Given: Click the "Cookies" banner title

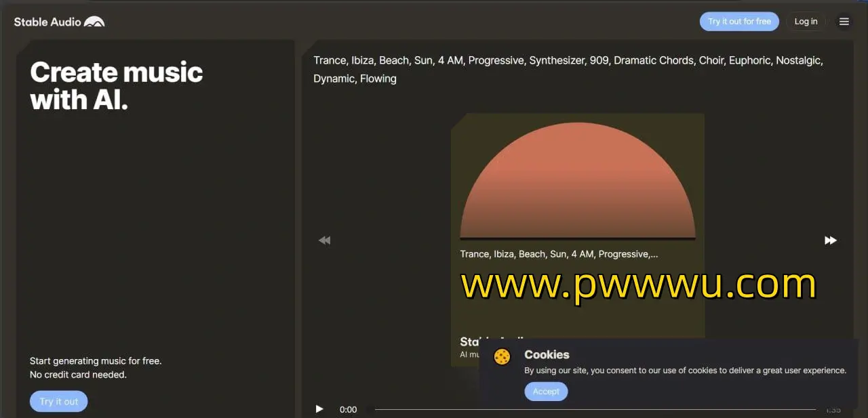Looking at the screenshot, I should point(547,354).
